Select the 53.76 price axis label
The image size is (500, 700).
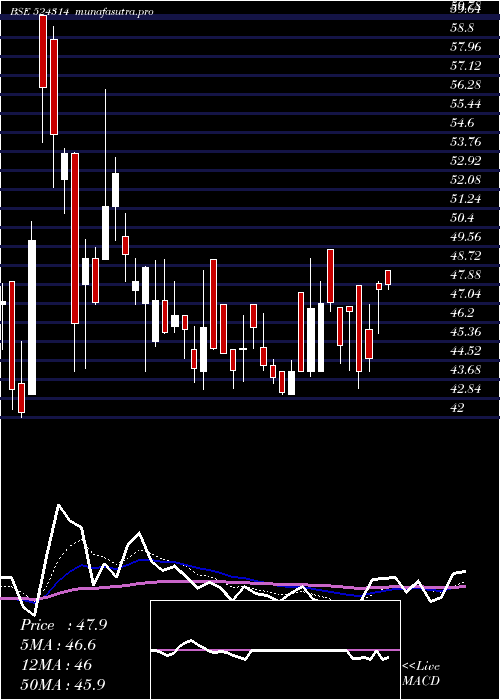(466, 142)
